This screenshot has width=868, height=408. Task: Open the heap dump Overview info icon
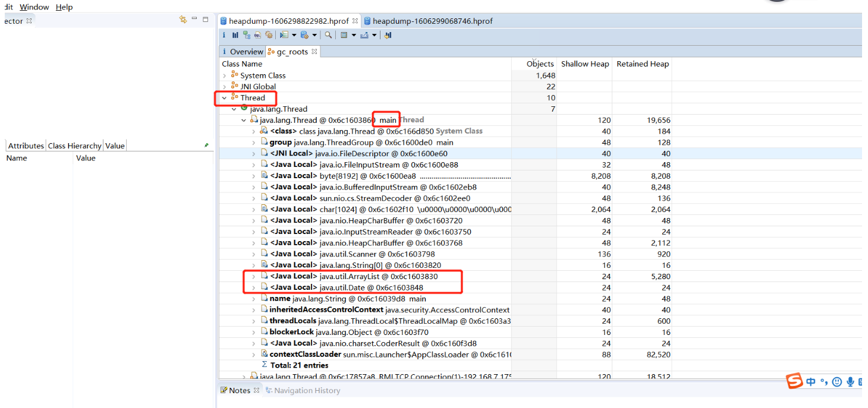coord(224,35)
